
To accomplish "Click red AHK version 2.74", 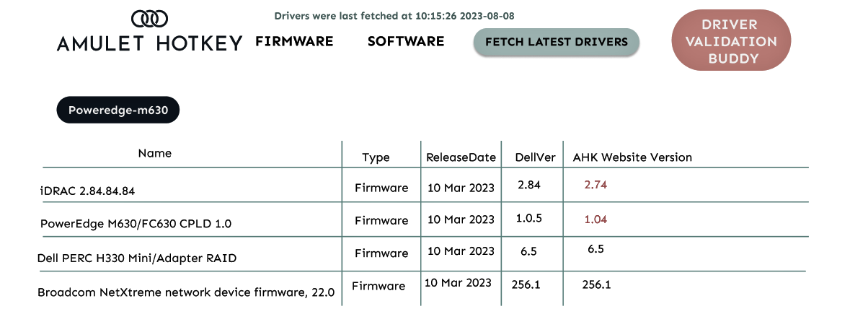I will click(596, 185).
